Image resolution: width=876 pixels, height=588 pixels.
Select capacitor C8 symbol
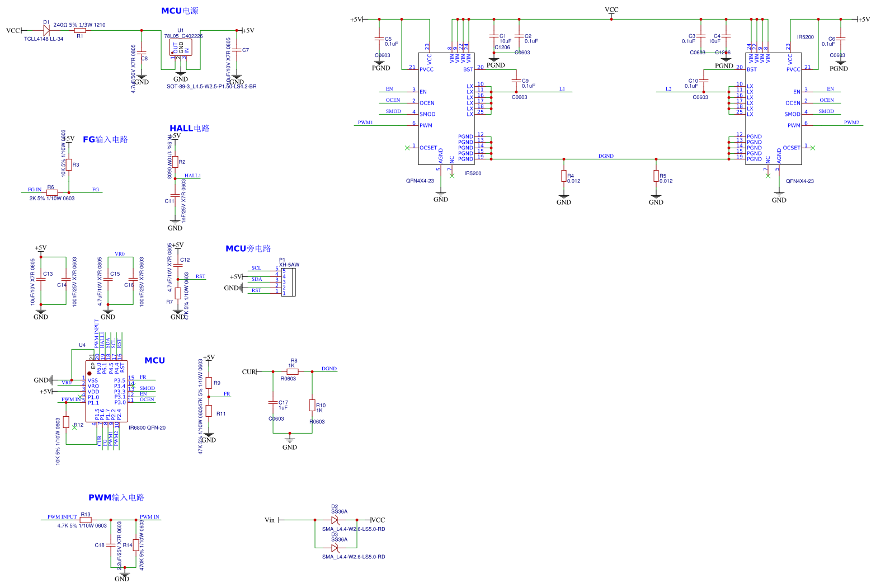tap(142, 53)
